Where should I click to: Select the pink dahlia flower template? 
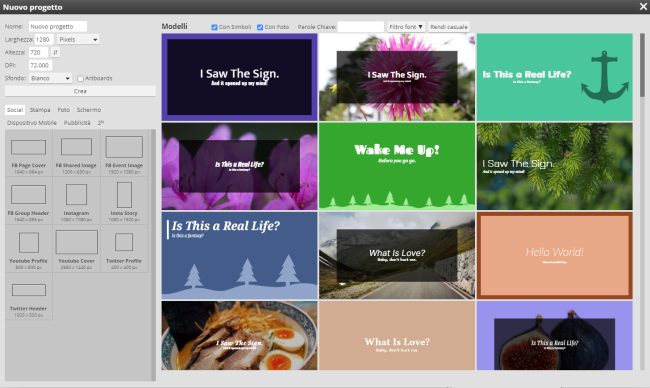[397, 77]
